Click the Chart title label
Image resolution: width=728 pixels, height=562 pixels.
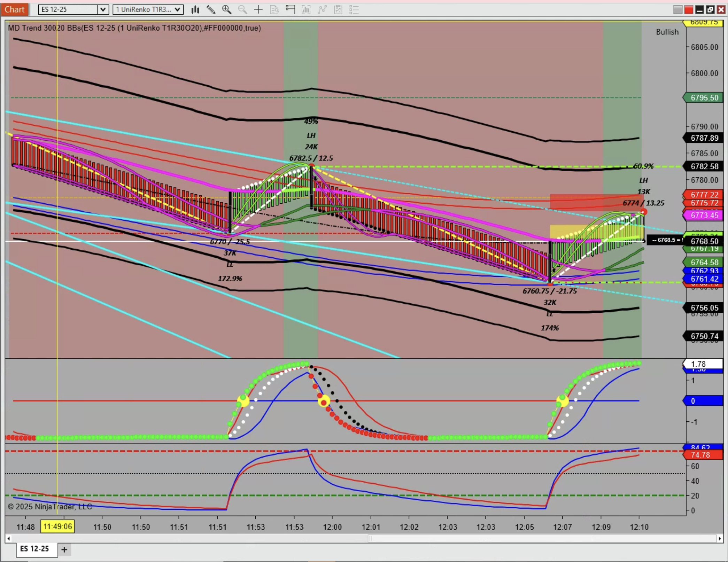(14, 9)
